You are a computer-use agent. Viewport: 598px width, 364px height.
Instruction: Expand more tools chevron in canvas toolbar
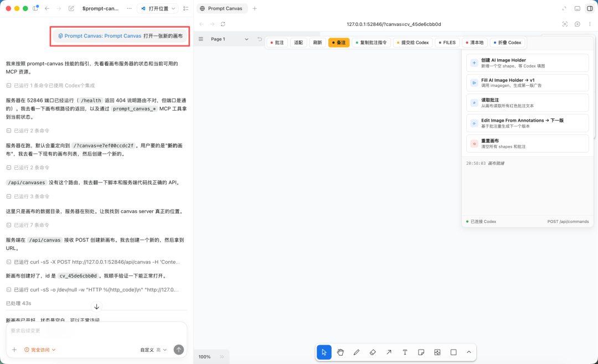click(x=469, y=352)
